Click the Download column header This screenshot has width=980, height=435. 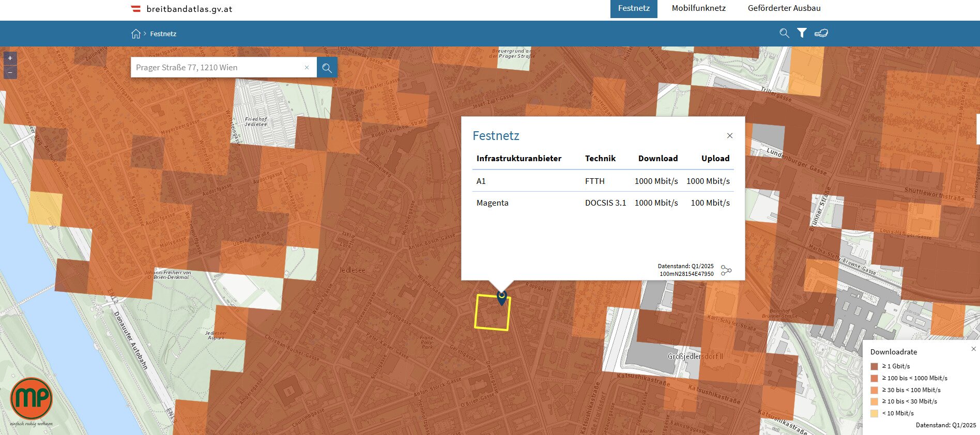(x=658, y=158)
